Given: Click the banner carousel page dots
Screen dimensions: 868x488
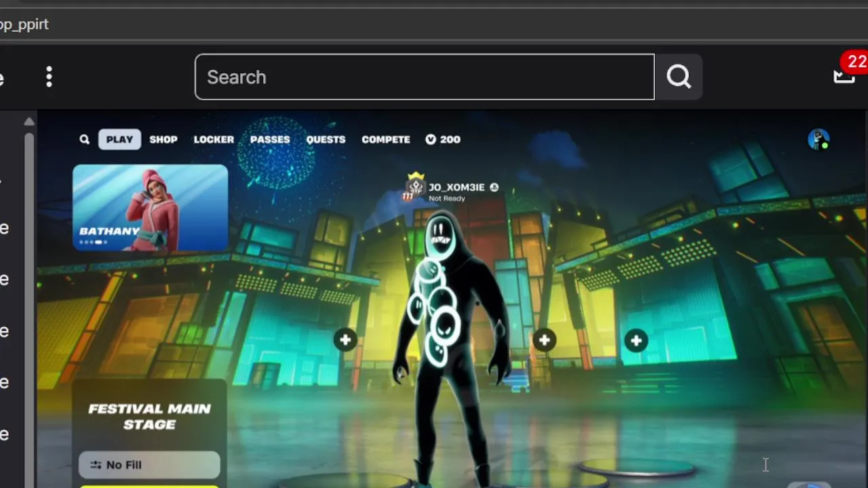Looking at the screenshot, I should (x=94, y=242).
